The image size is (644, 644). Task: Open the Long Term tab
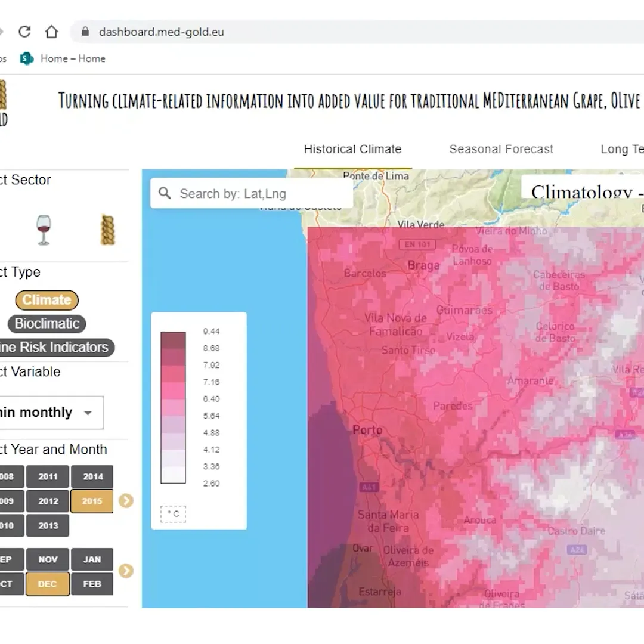(622, 149)
